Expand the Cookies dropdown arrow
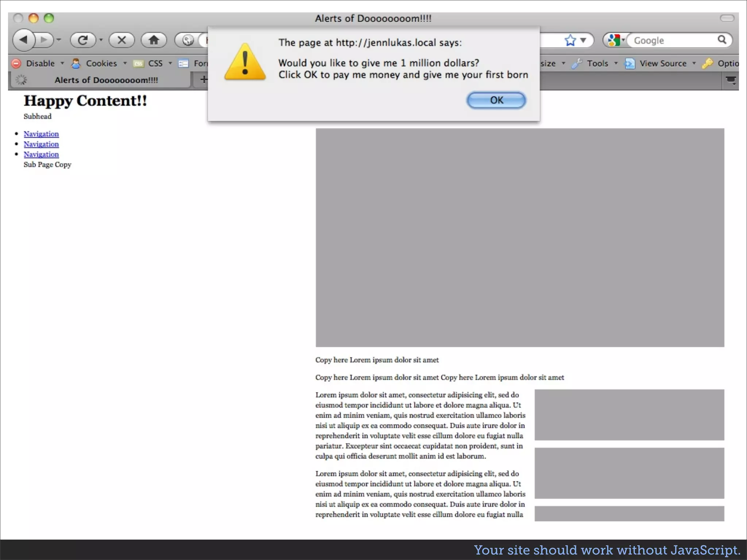 click(125, 63)
